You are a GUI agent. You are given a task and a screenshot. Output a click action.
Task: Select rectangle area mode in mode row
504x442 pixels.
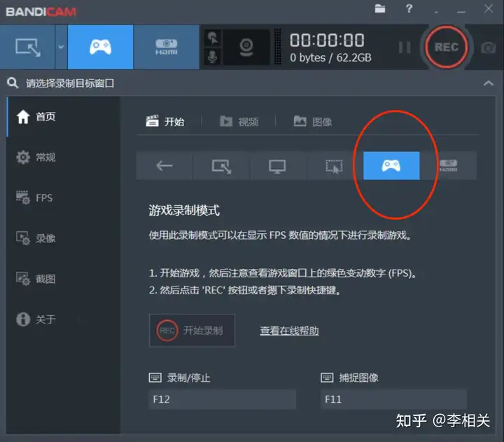[x=221, y=166]
